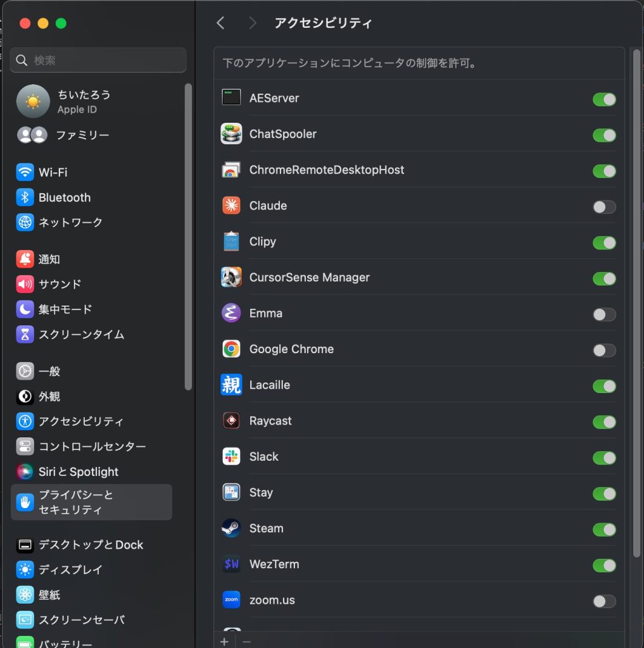Toggle the Stay permission switch

[604, 494]
